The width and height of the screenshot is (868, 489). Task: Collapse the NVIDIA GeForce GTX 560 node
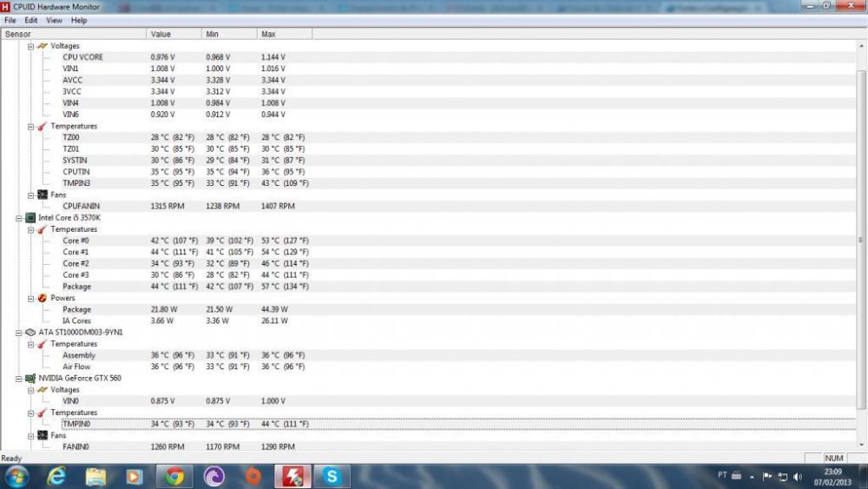point(19,379)
